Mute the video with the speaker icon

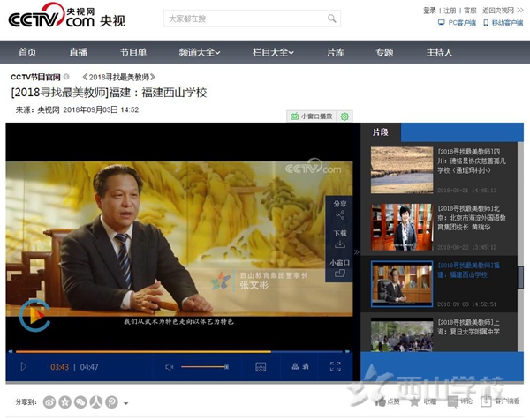[170, 366]
